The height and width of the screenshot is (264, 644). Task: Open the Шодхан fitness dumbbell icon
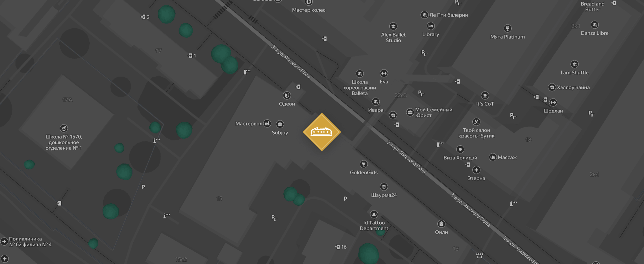coord(553,102)
